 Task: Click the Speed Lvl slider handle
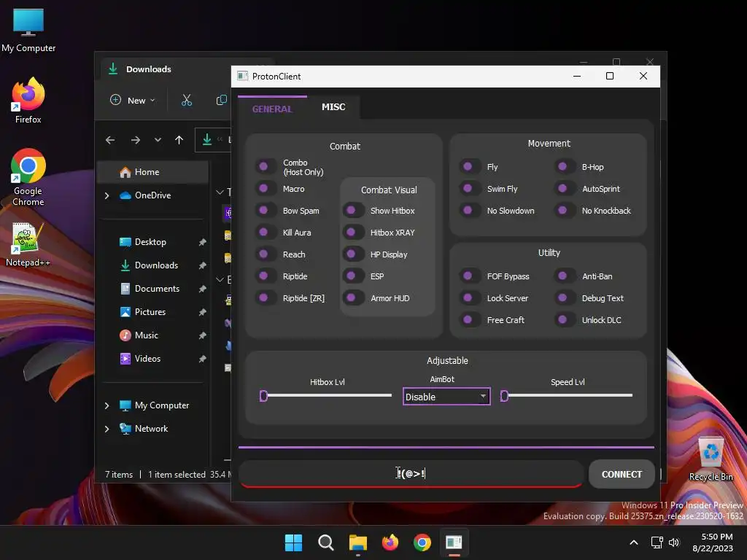[504, 396]
